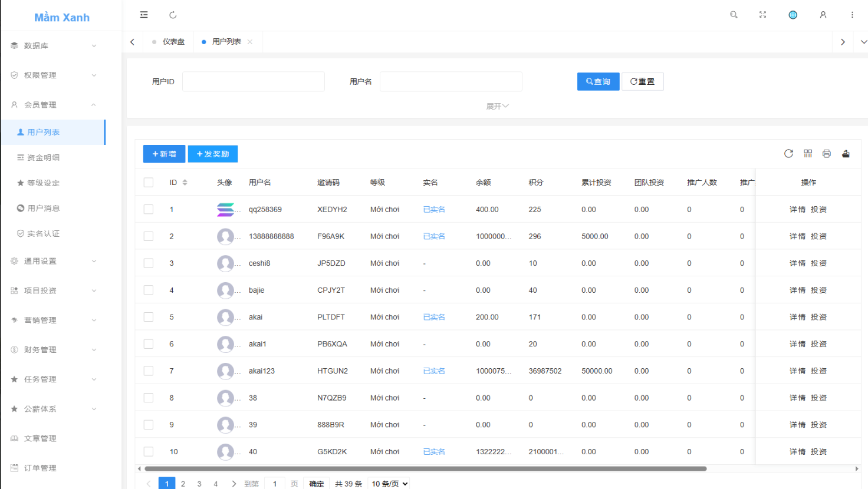Open the user account icon
The height and width of the screenshot is (489, 868).
click(823, 15)
